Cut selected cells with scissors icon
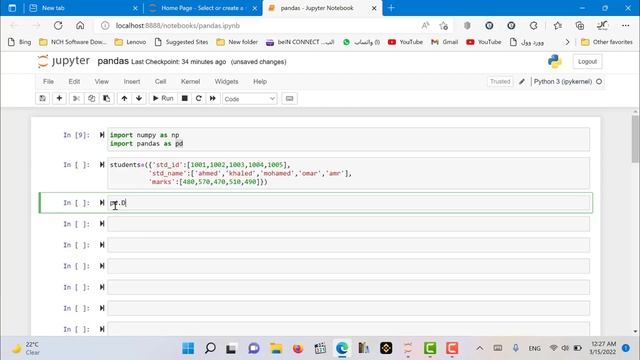The height and width of the screenshot is (360, 640). coord(76,98)
